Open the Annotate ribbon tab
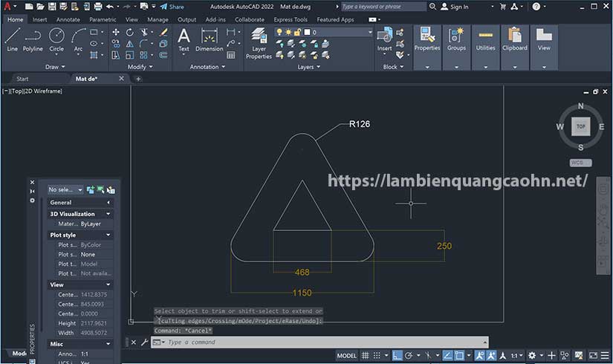 click(x=68, y=19)
